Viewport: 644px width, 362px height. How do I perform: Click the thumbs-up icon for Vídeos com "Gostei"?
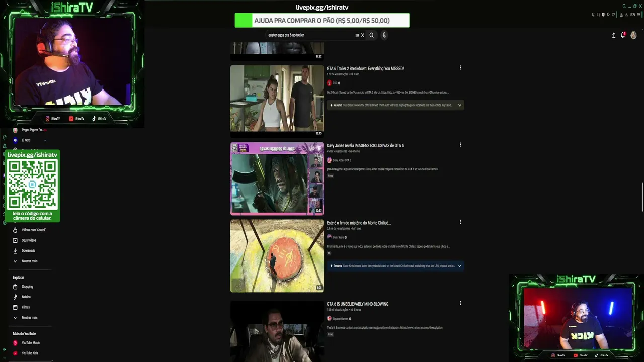coord(15,230)
